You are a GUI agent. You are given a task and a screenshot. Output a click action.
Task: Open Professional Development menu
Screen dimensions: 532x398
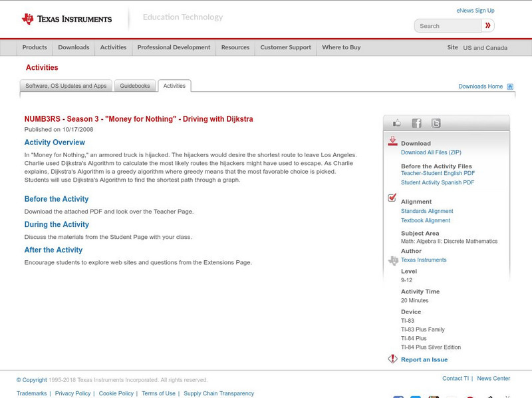pyautogui.click(x=174, y=47)
